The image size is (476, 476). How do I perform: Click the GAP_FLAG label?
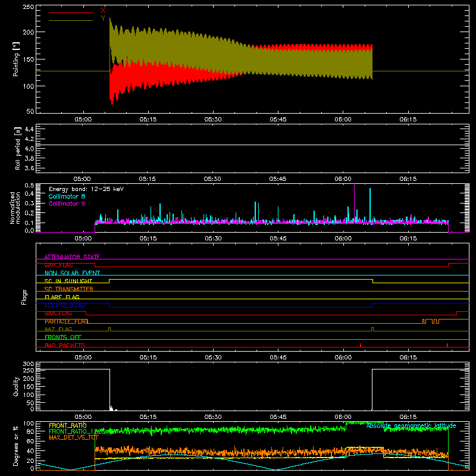pos(58,265)
